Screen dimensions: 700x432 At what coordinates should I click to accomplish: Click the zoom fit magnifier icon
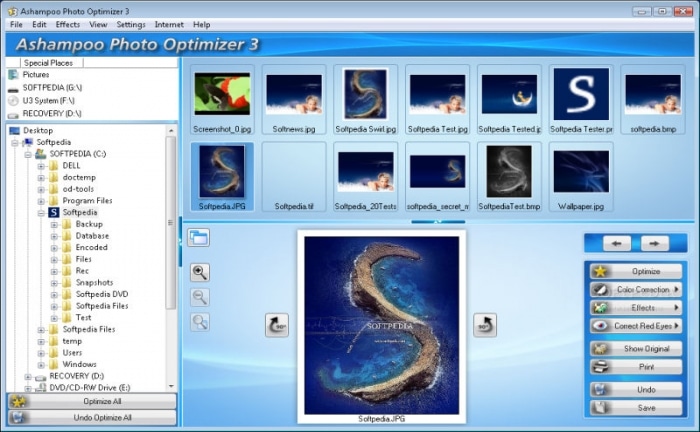(x=200, y=322)
